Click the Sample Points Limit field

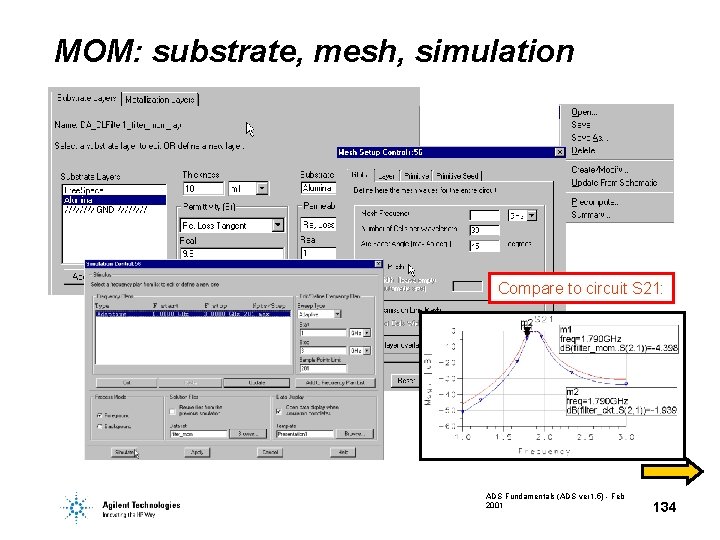tap(323, 368)
